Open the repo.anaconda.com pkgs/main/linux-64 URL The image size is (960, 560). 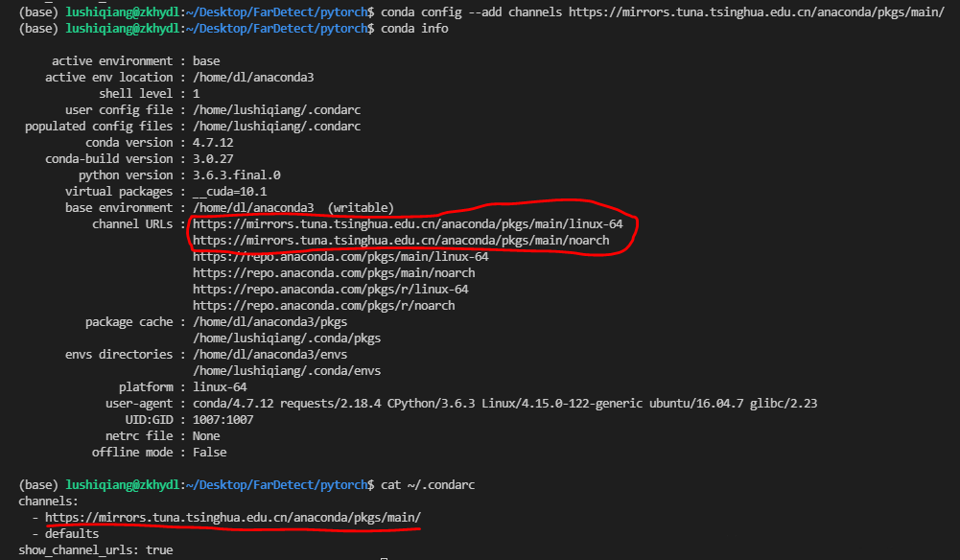340,257
